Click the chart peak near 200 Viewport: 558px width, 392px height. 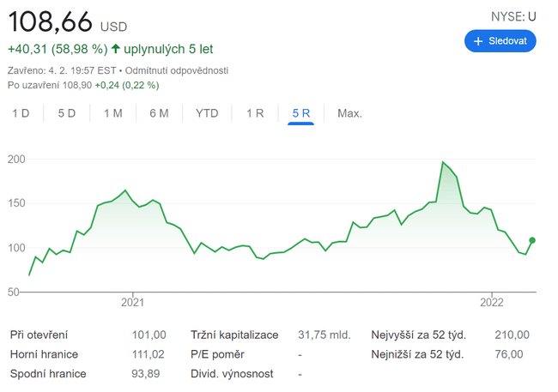(443, 162)
